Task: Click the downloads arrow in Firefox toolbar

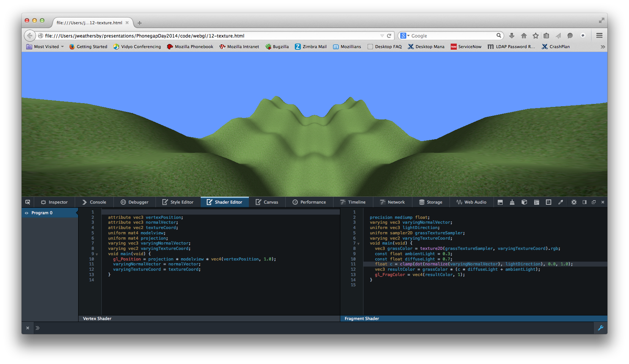Action: (512, 36)
